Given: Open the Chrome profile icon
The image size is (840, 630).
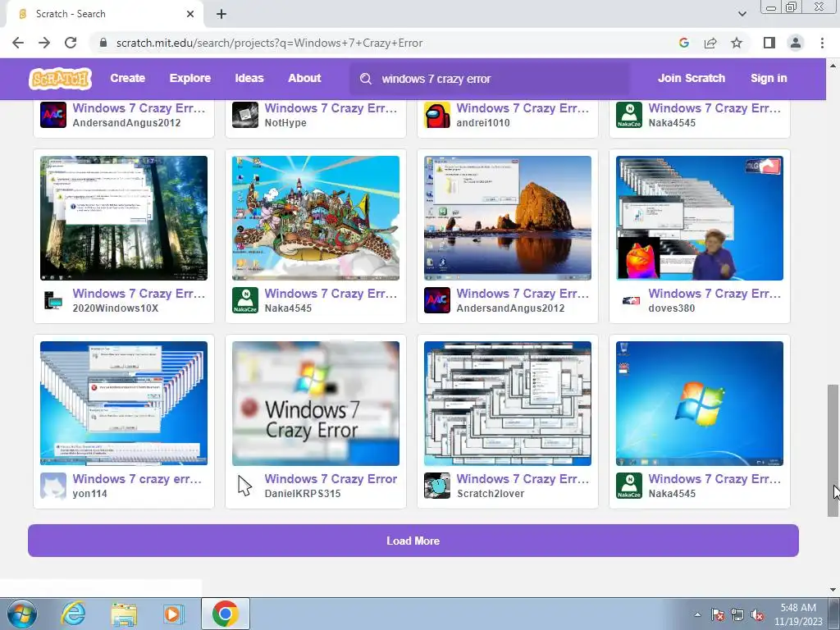Looking at the screenshot, I should tap(796, 43).
